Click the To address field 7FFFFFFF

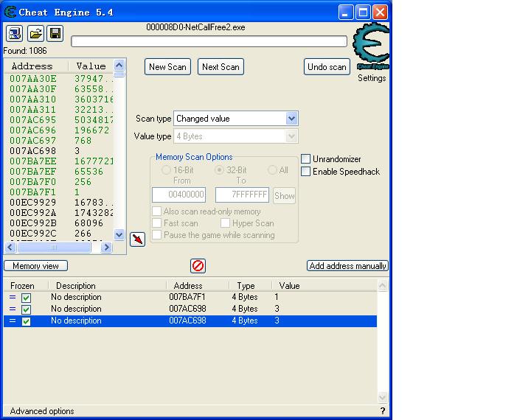242,195
